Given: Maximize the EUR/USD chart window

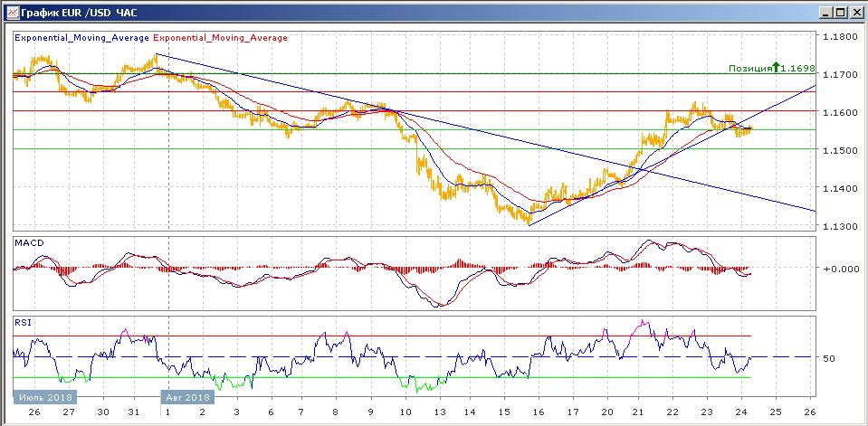Looking at the screenshot, I should click(840, 11).
